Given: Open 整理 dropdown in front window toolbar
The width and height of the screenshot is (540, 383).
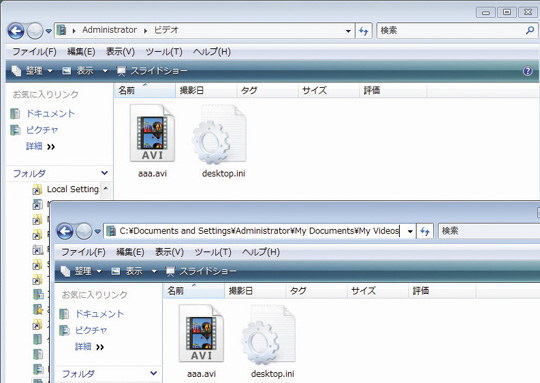Looking at the screenshot, I should (x=81, y=271).
